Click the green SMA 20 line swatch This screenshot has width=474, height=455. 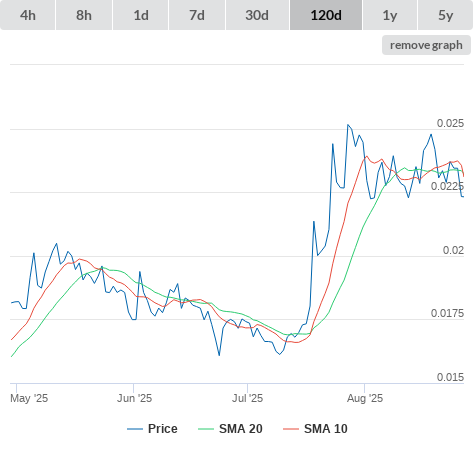pyautogui.click(x=206, y=429)
